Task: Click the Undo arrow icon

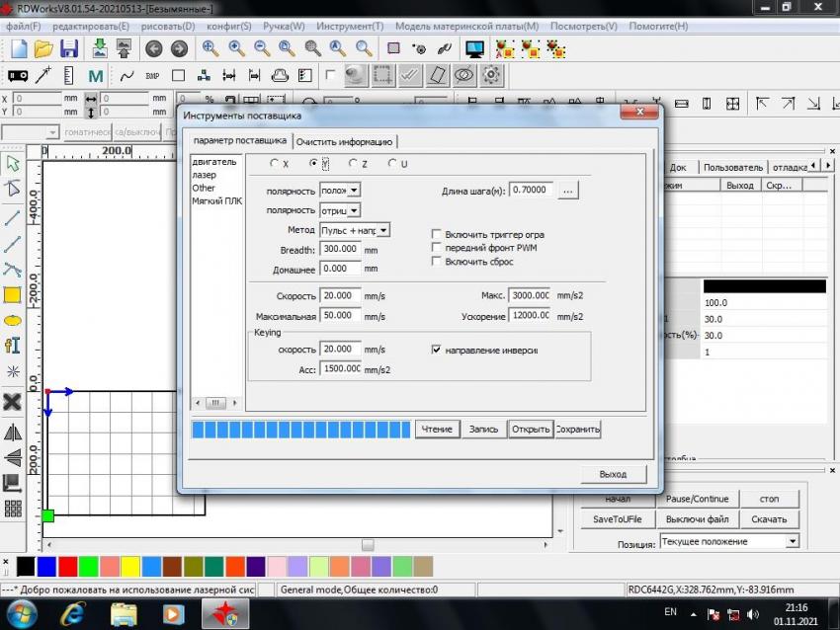Action: click(153, 48)
